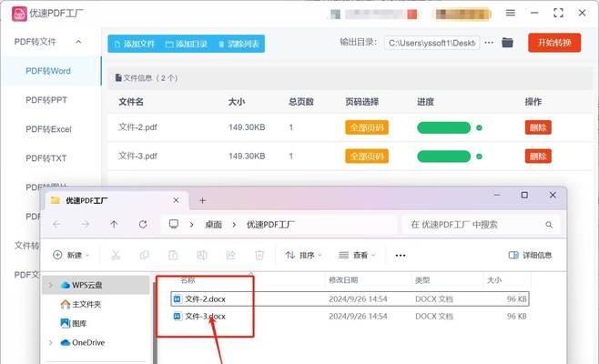Delete 文件-2.pdf with 删除 button
The width and height of the screenshot is (599, 364).
pyautogui.click(x=538, y=127)
